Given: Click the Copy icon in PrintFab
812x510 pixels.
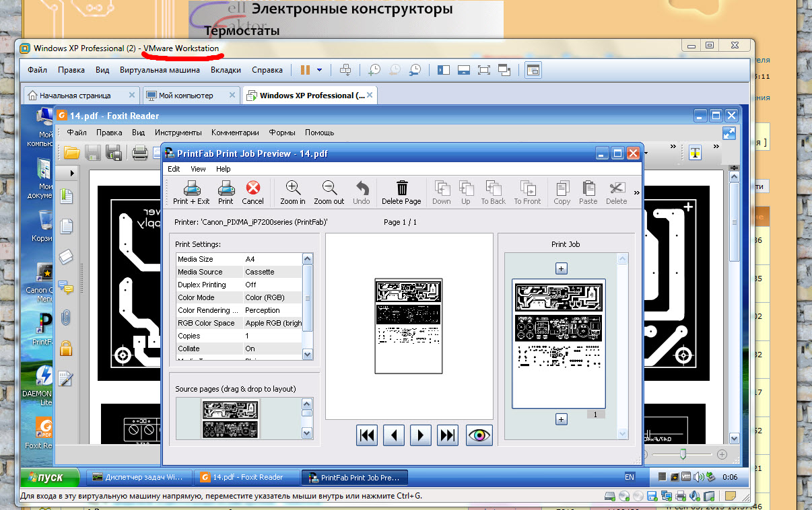Looking at the screenshot, I should [562, 192].
